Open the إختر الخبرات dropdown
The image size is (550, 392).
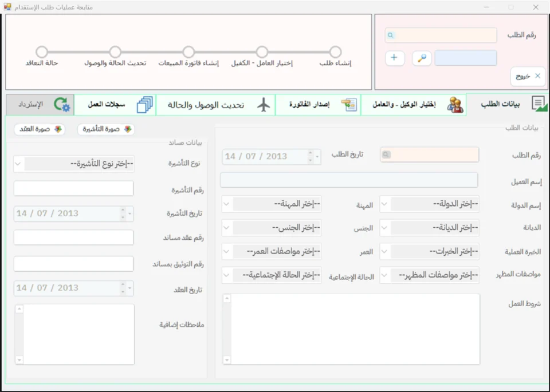(x=429, y=252)
